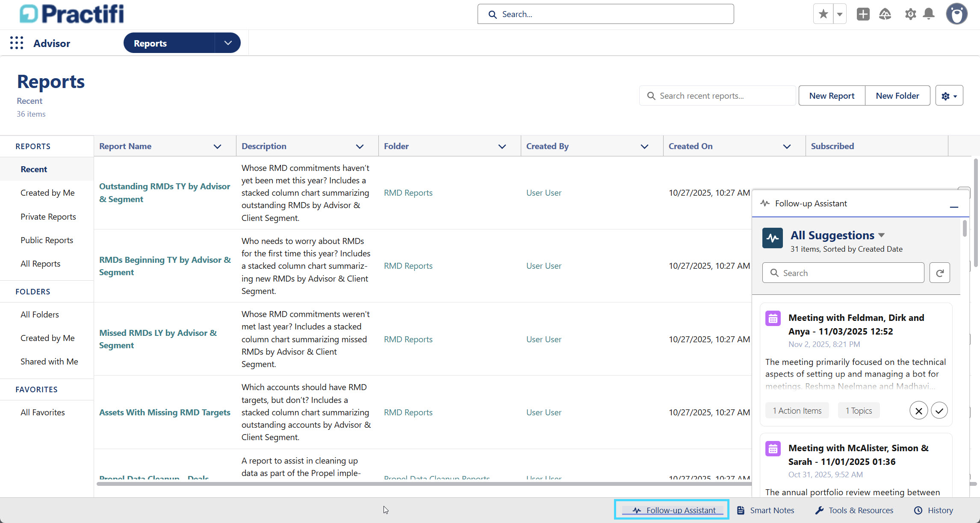Select Recent in the Reports sidebar

point(47,169)
